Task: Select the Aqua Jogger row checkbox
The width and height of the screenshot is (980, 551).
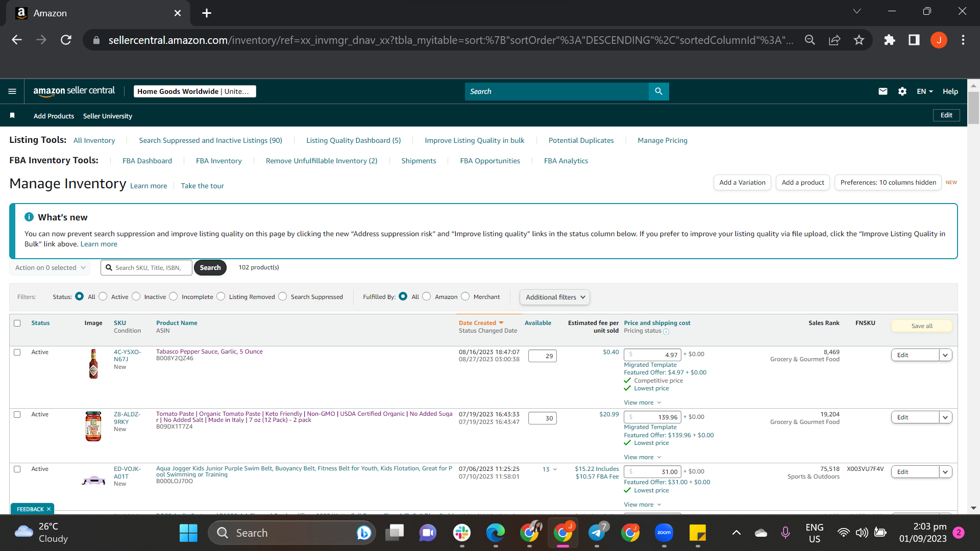Action: [x=17, y=469]
